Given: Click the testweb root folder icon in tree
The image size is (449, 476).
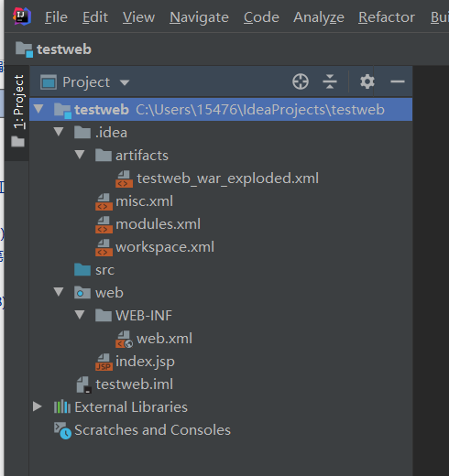Looking at the screenshot, I should [62, 111].
